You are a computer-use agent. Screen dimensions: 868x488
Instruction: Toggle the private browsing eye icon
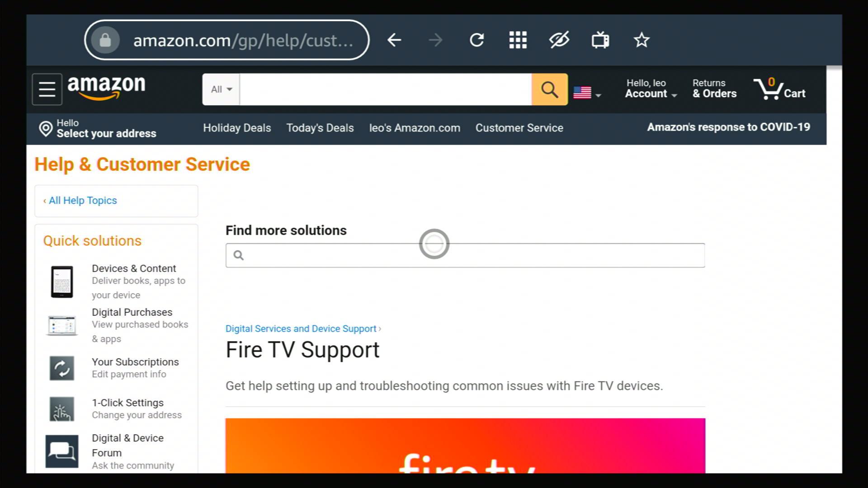pos(559,40)
